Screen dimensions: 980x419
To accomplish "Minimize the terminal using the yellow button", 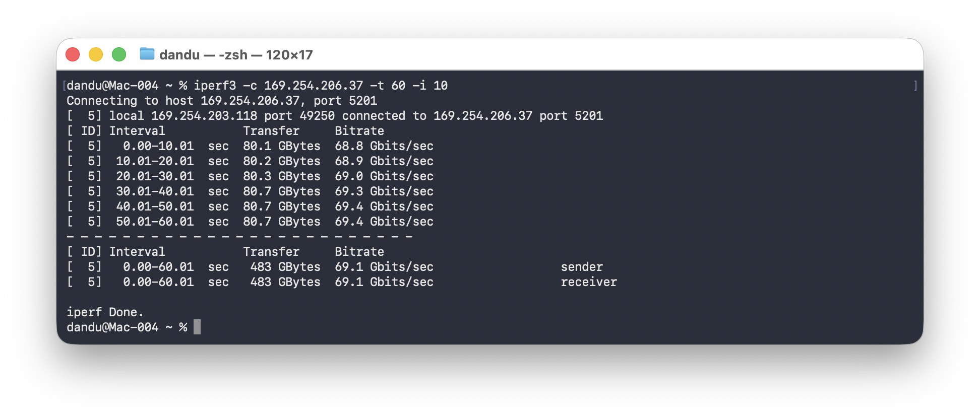I will 96,54.
